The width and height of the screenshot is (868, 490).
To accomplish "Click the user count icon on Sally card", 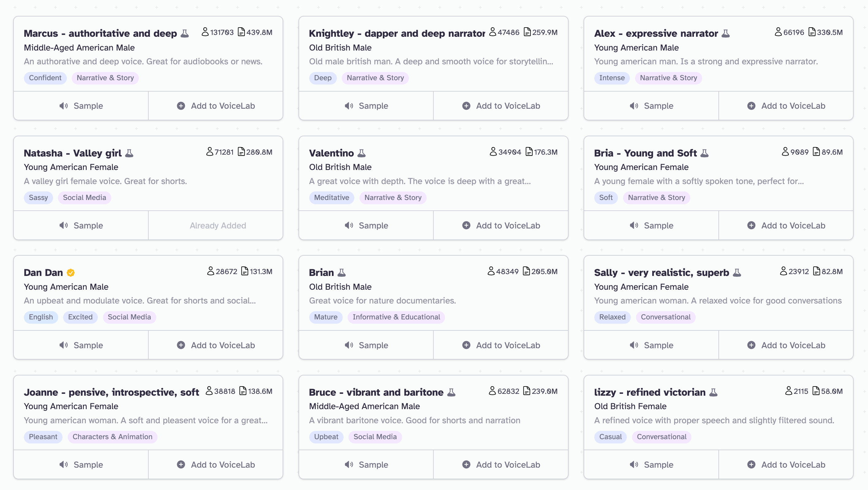I will [783, 271].
